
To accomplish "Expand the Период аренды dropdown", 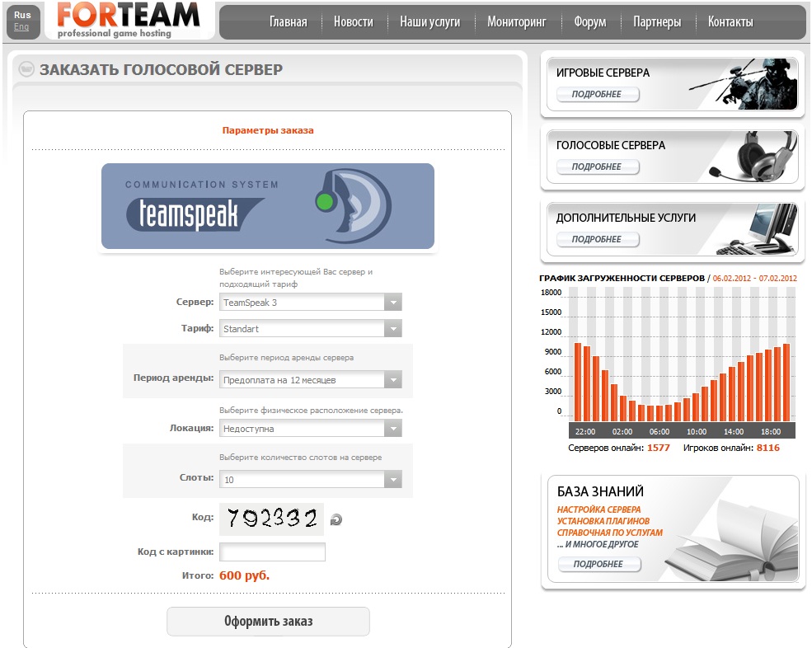I will click(x=311, y=380).
